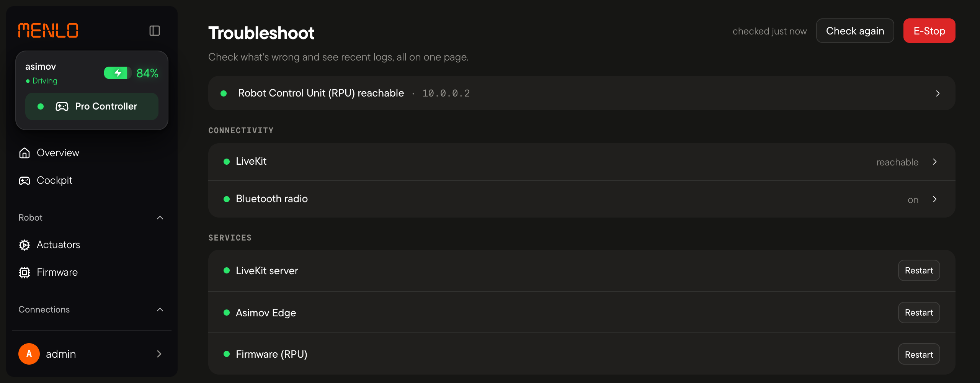
Task: Expand the Bluetooth radio row
Action: (582, 199)
